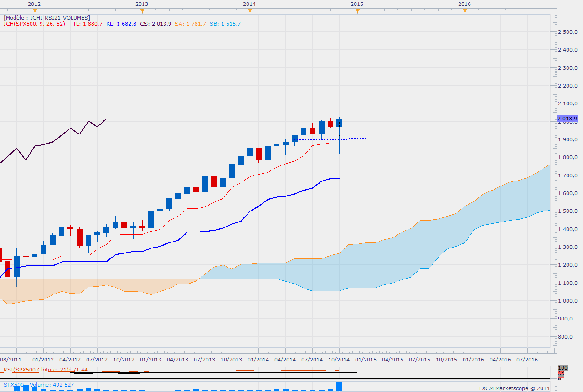Select the latest blue candlestick at 10/2014
Image resolution: width=583 pixels, height=392 pixels.
coord(340,123)
